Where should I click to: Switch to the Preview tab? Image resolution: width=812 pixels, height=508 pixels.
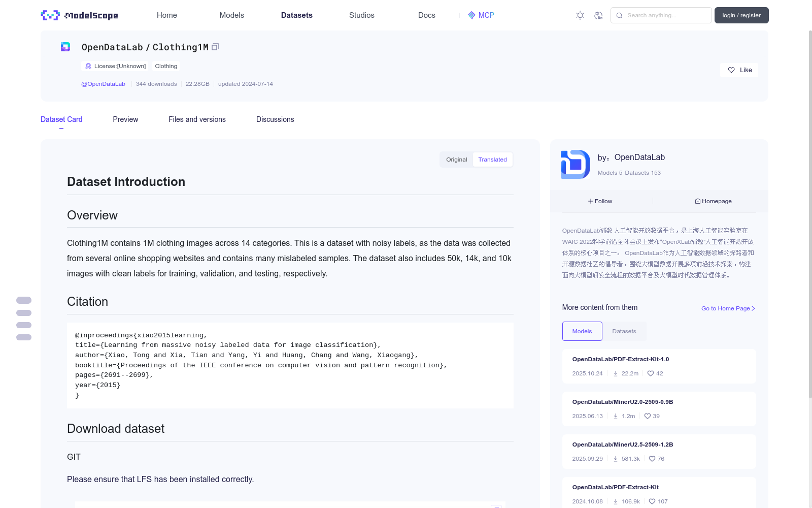[125, 119]
